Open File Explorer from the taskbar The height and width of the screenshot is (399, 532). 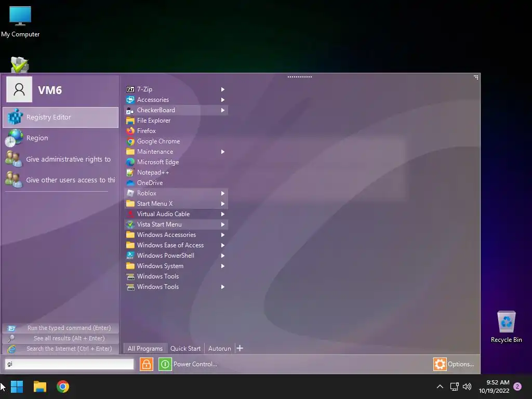(x=39, y=387)
